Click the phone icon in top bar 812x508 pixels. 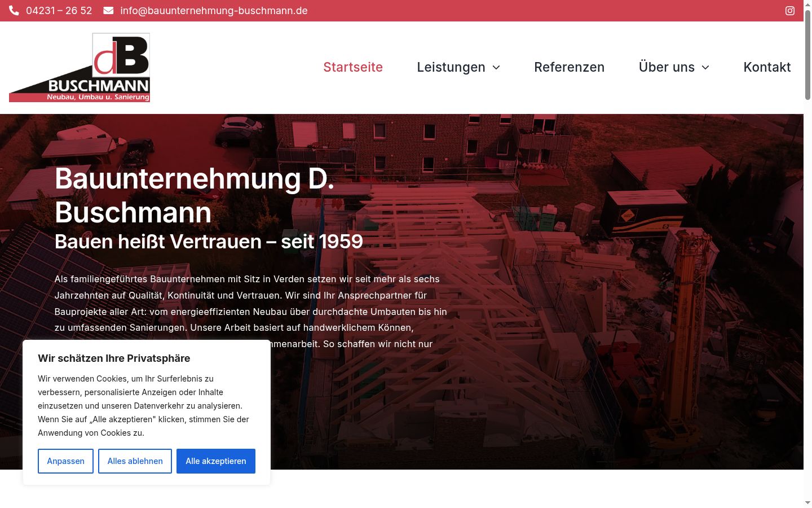pos(14,11)
